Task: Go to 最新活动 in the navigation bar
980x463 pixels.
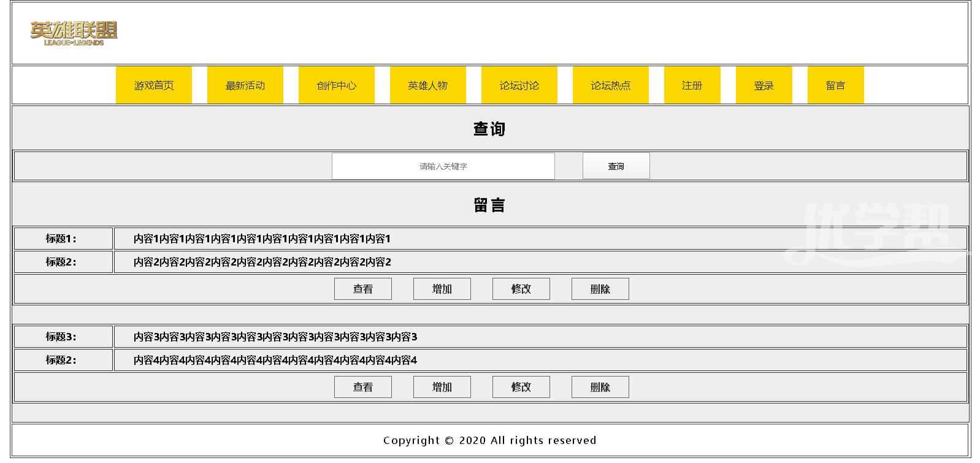Action: [x=245, y=85]
